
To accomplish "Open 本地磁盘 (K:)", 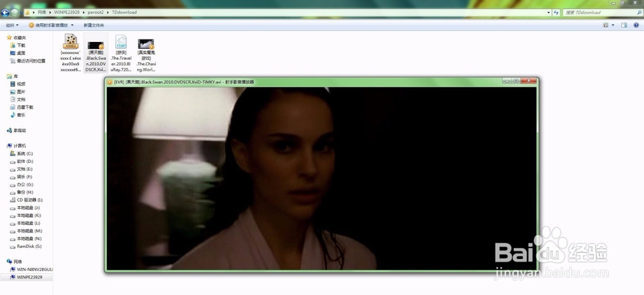I will click(25, 216).
